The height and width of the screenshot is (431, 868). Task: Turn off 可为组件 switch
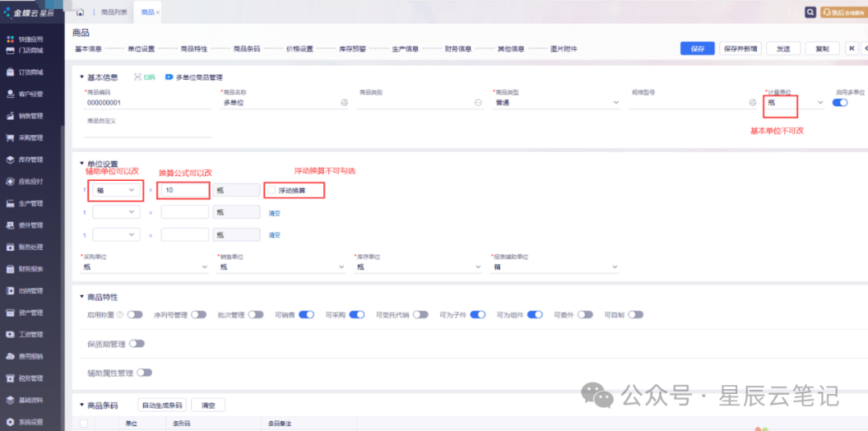pyautogui.click(x=534, y=314)
